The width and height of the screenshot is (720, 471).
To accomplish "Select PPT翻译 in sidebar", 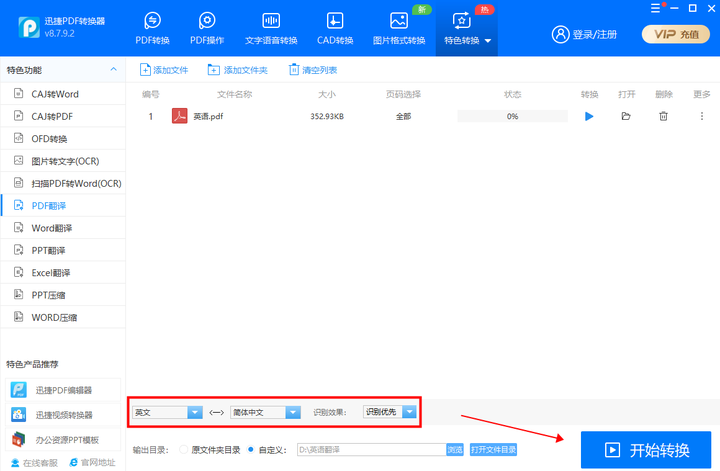I will pos(63,250).
